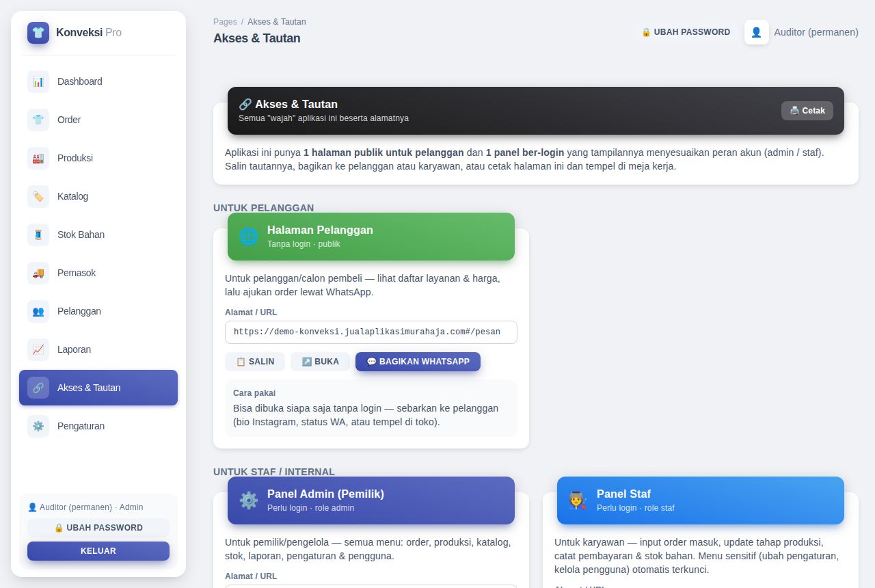Open the Akses & Tautan menu item
The height and width of the screenshot is (588, 875).
click(98, 388)
